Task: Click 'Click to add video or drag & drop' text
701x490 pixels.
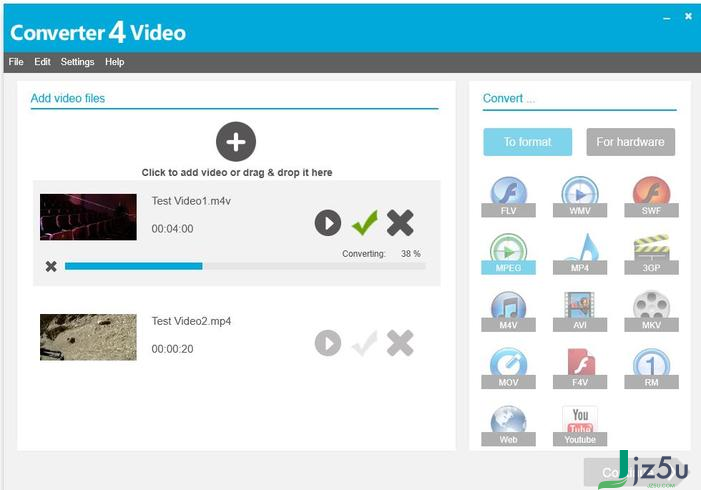Action: [x=237, y=173]
